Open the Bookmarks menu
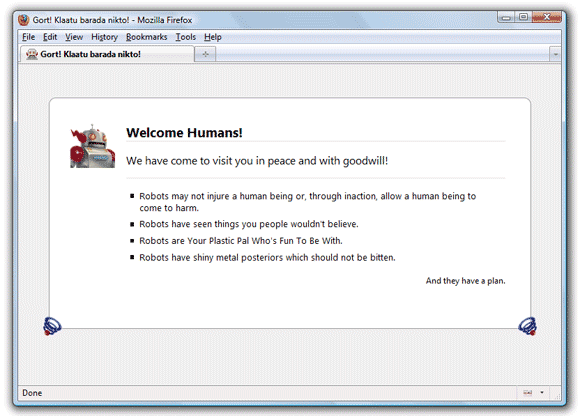Image resolution: width=580 pixels, height=416 pixels. pos(146,37)
